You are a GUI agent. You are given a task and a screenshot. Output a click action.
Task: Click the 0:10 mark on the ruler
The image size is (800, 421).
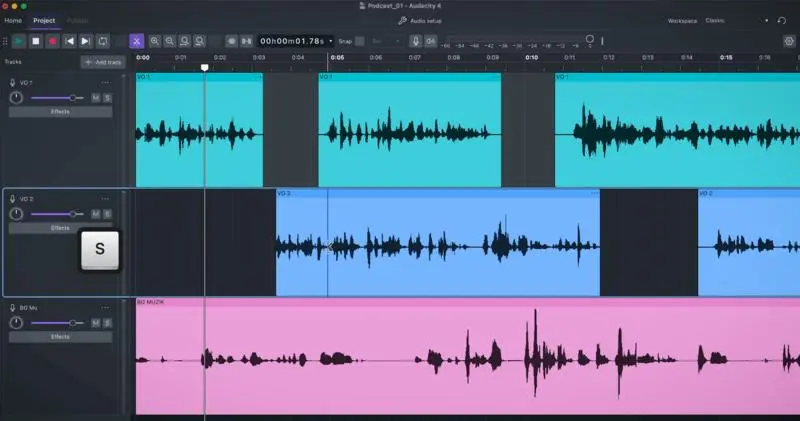(532, 58)
